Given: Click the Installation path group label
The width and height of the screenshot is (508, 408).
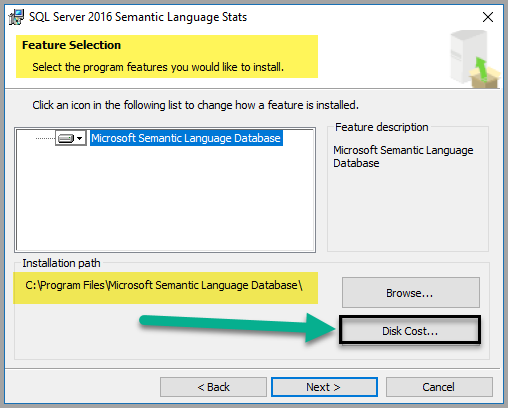Looking at the screenshot, I should point(61,263).
